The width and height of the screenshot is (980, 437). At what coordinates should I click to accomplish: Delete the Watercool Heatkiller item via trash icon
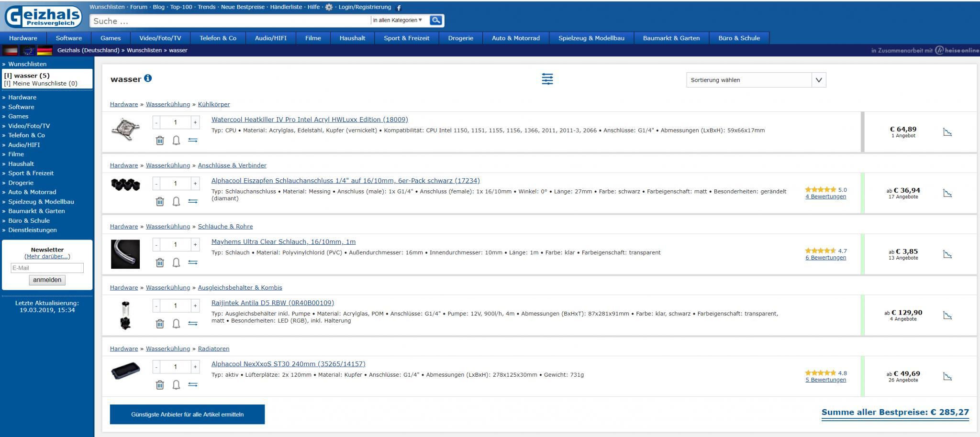point(160,140)
